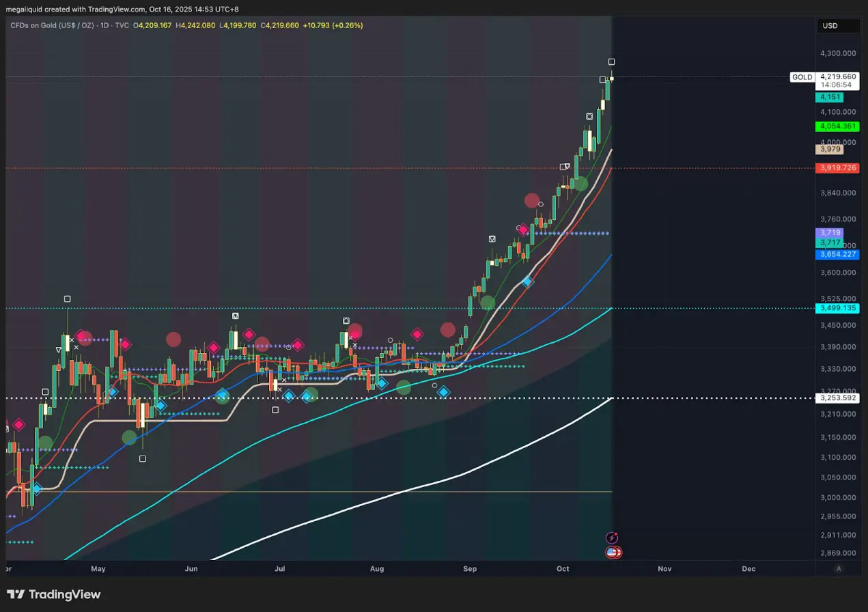Click the TradingView logo in the footer

tap(54, 594)
